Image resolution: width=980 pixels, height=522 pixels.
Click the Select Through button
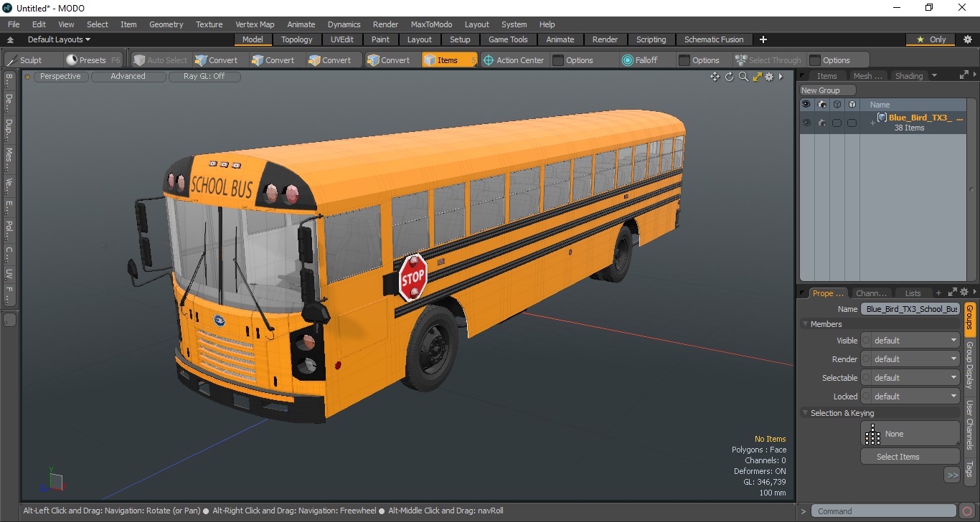768,60
